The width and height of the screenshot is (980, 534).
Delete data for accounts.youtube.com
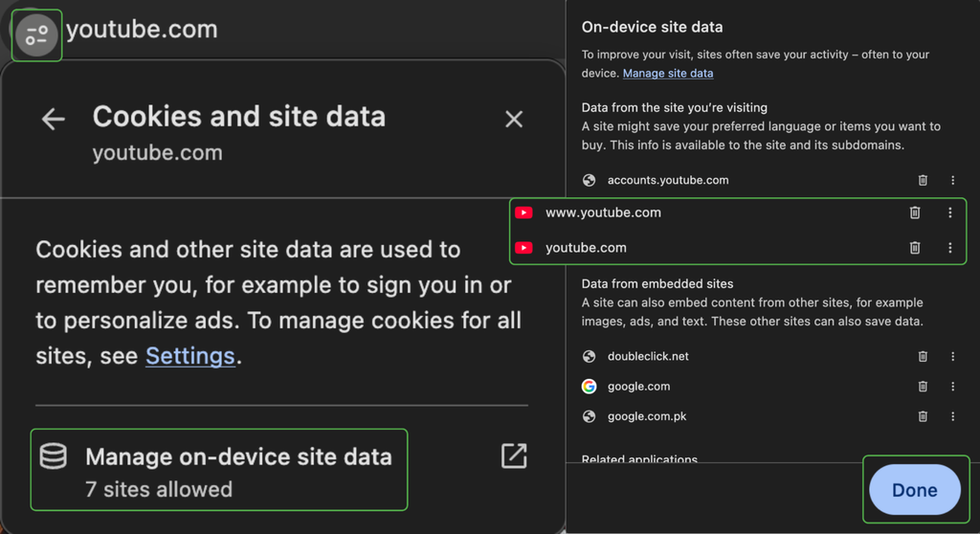point(923,180)
